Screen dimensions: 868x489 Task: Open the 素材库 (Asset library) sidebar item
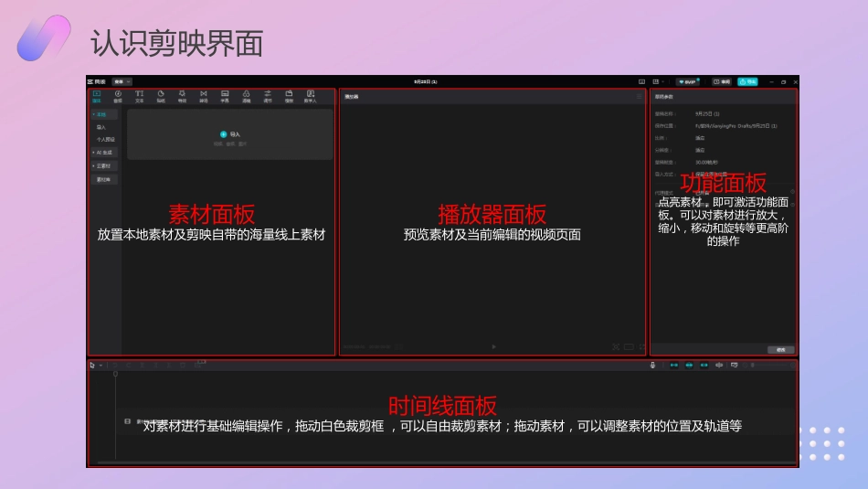tap(104, 179)
